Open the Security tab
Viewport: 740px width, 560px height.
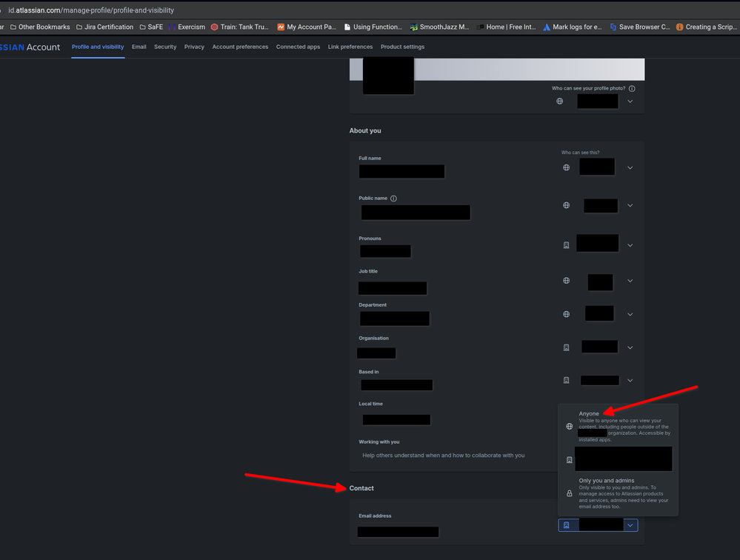click(x=165, y=47)
